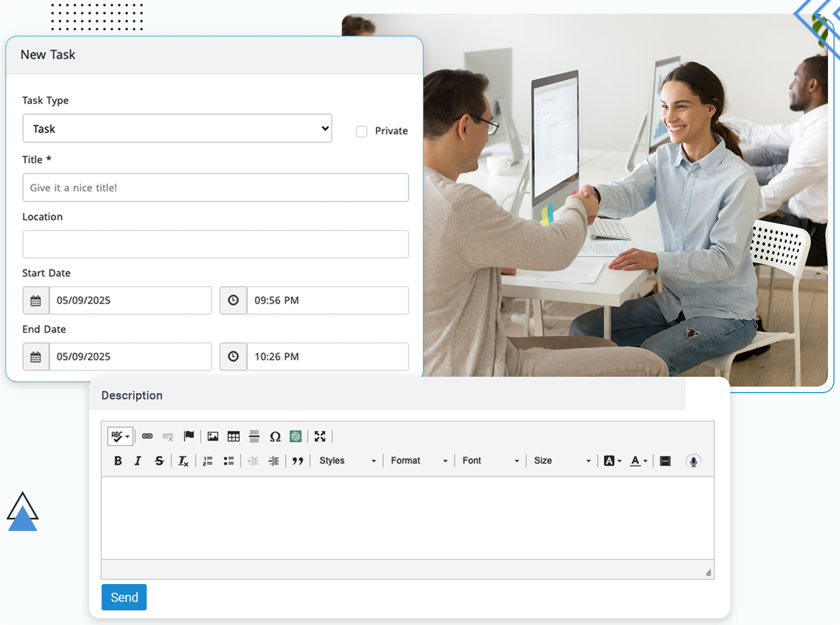This screenshot has width=840, height=625.
Task: Toggle italic formatting
Action: [x=138, y=461]
